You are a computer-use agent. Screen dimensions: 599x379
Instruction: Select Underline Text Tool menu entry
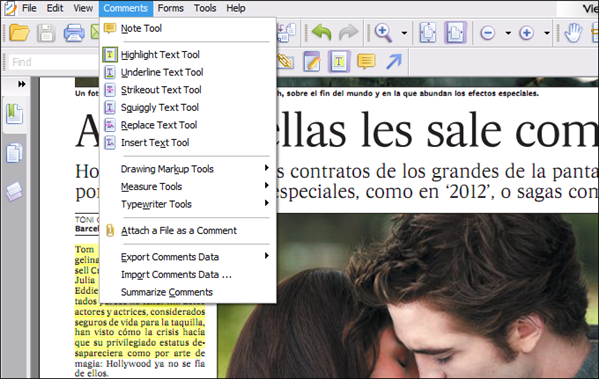click(187, 72)
